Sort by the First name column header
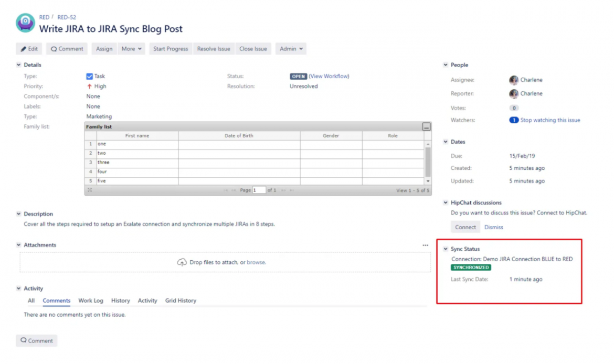The height and width of the screenshot is (364, 614). coord(137,136)
